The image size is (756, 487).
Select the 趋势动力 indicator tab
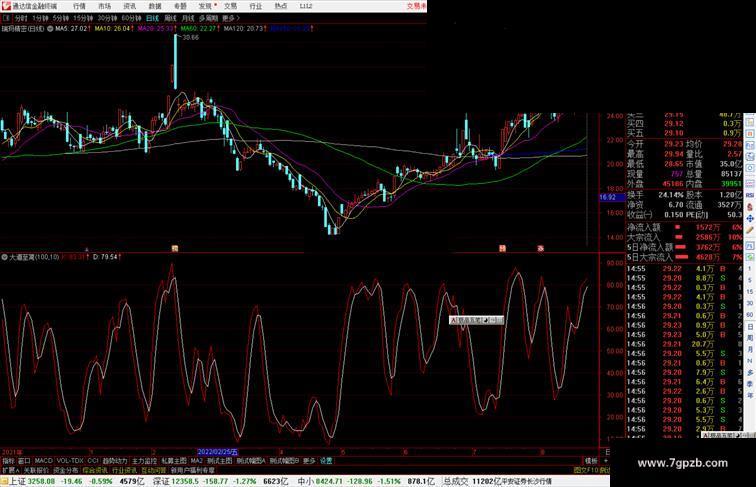click(x=115, y=461)
